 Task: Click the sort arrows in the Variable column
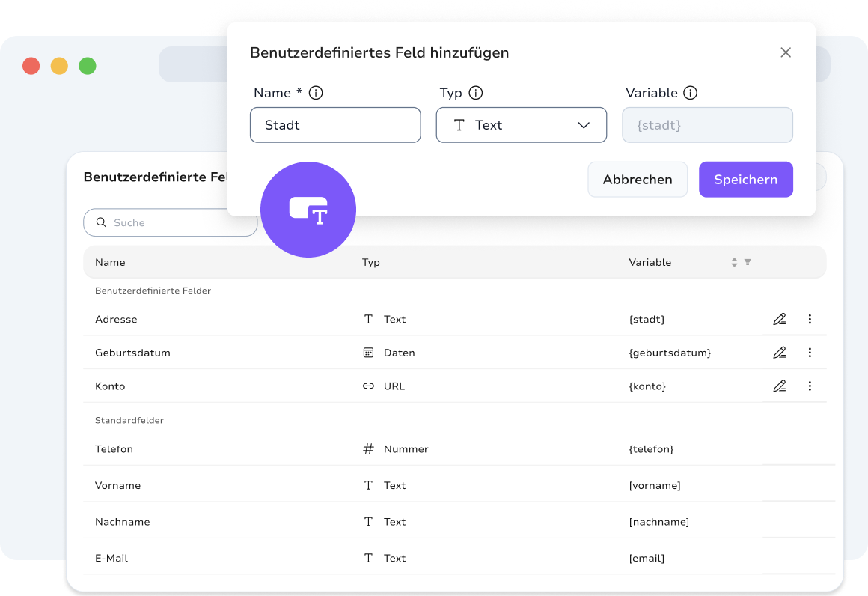734,262
